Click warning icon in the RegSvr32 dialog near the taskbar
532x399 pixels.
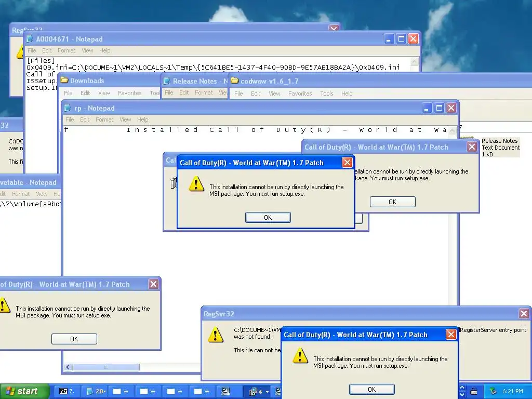click(216, 335)
